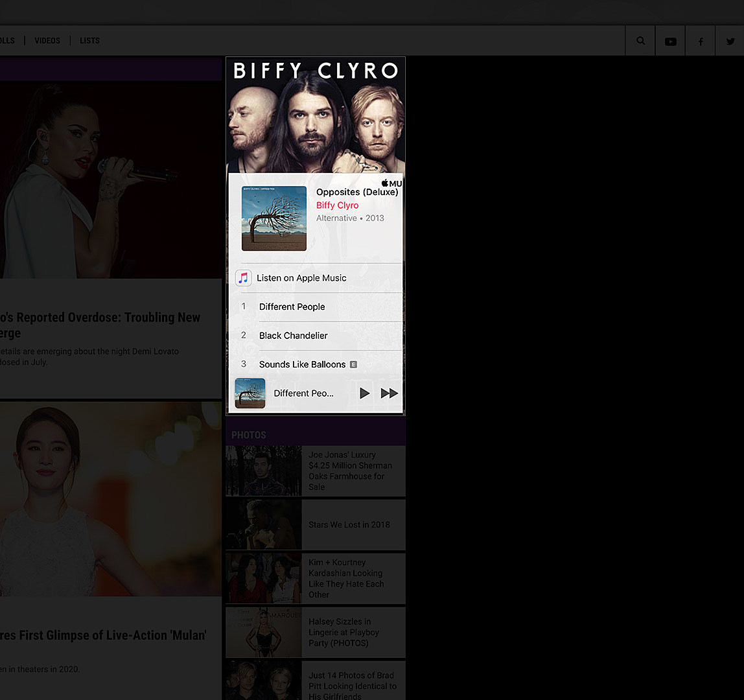Click the Apple Music note icon
The height and width of the screenshot is (700, 744).
click(x=244, y=277)
